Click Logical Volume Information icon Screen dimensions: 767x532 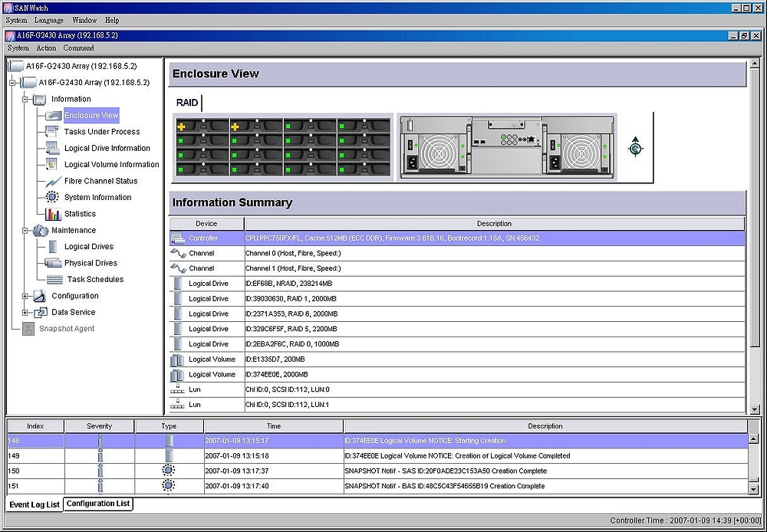coord(52,164)
